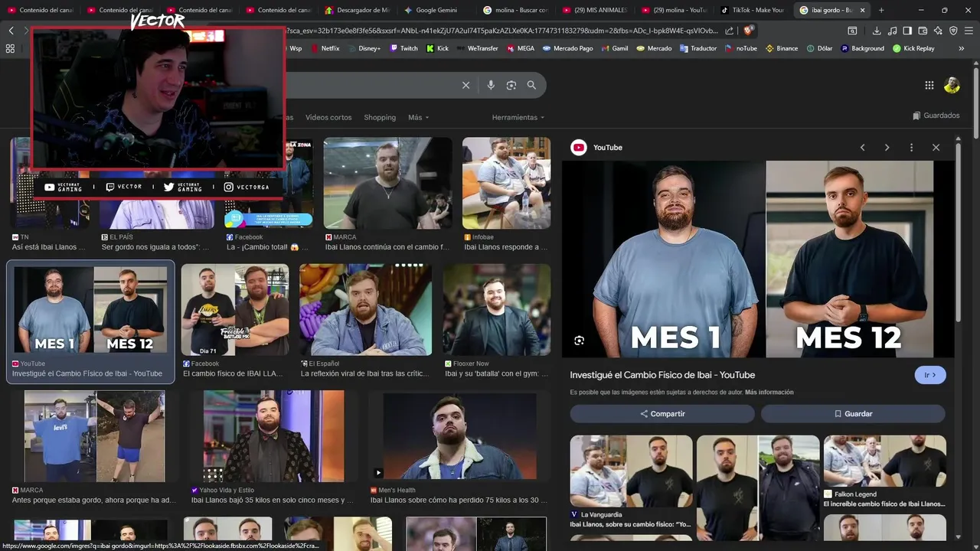Open the Google account avatar
This screenshot has height=551, width=980.
pos(952,85)
